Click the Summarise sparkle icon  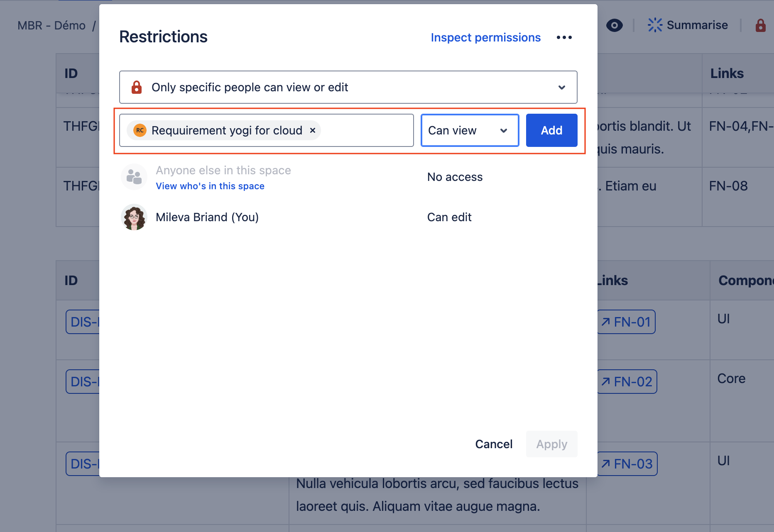tap(655, 25)
